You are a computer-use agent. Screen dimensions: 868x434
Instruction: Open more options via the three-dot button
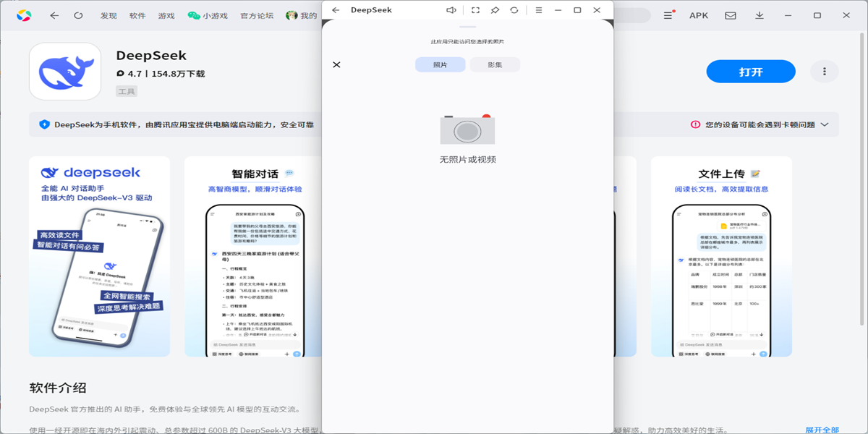pyautogui.click(x=823, y=71)
